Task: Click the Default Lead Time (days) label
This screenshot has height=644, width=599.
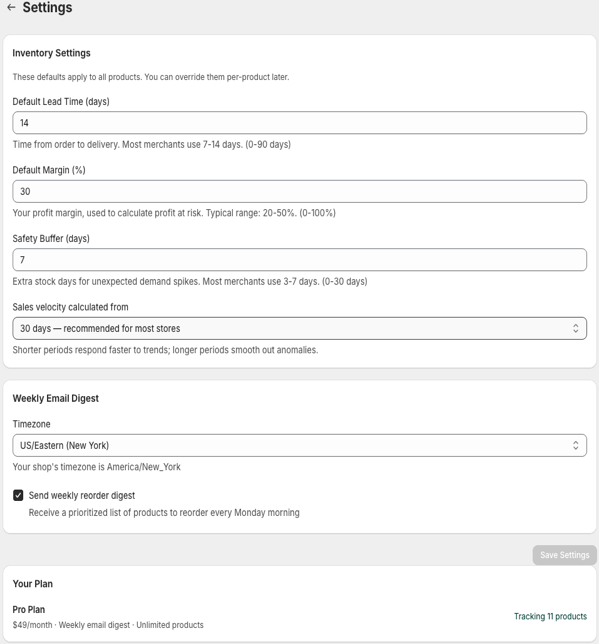Action: [x=61, y=101]
